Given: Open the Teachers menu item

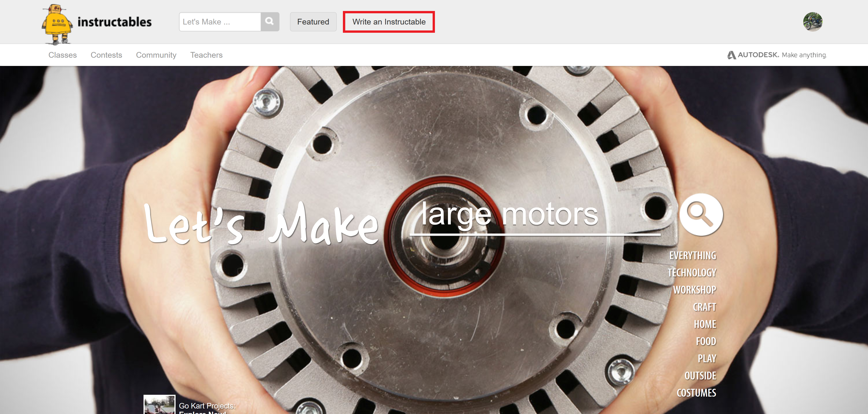Looking at the screenshot, I should [x=206, y=55].
